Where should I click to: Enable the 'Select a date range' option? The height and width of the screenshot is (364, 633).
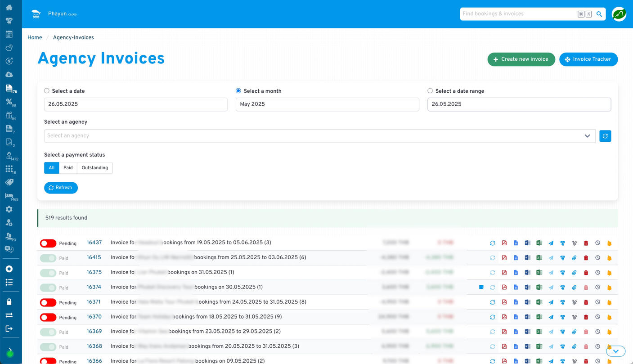point(430,90)
